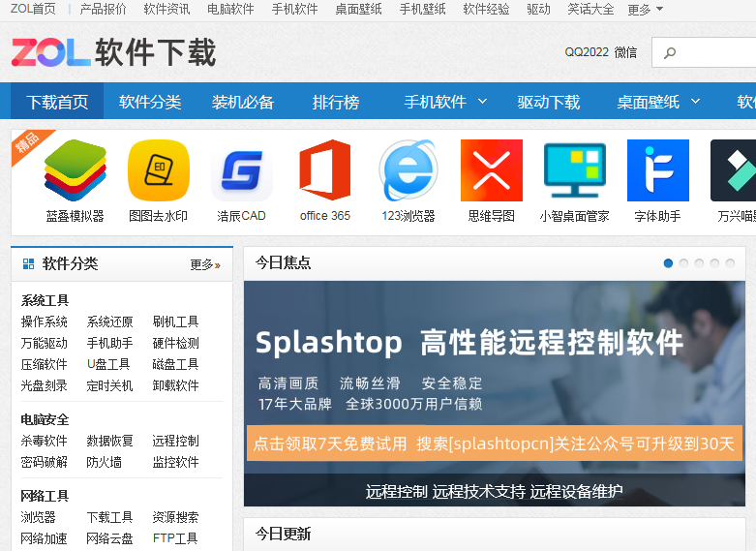The height and width of the screenshot is (551, 756).
Task: Select the 思维导图 mind map icon
Action: (x=491, y=170)
